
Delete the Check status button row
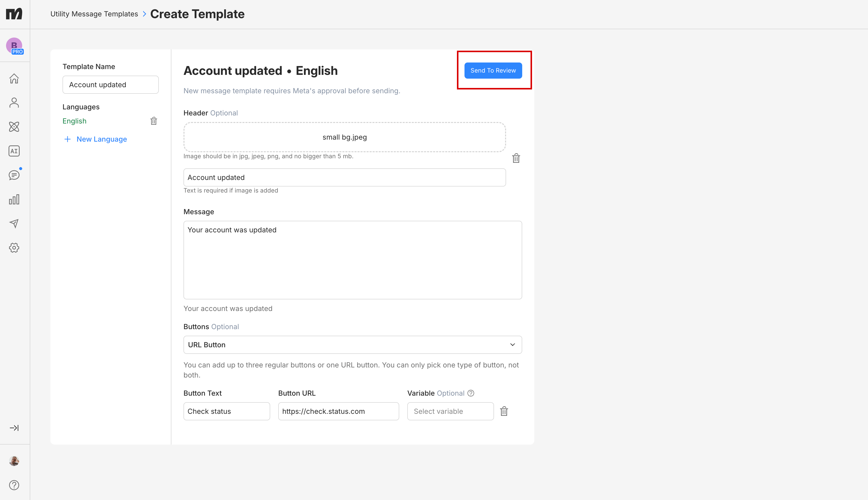click(504, 411)
